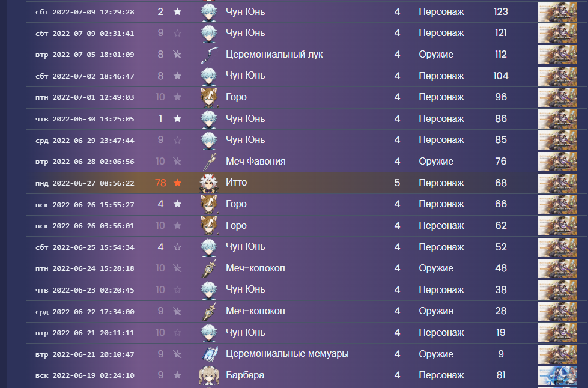
Task: Click the date 2022-06-27 08:56:22
Action: click(93, 183)
